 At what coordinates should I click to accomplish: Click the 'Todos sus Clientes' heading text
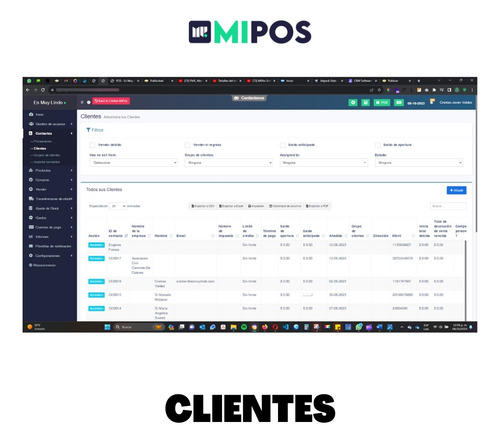(104, 189)
